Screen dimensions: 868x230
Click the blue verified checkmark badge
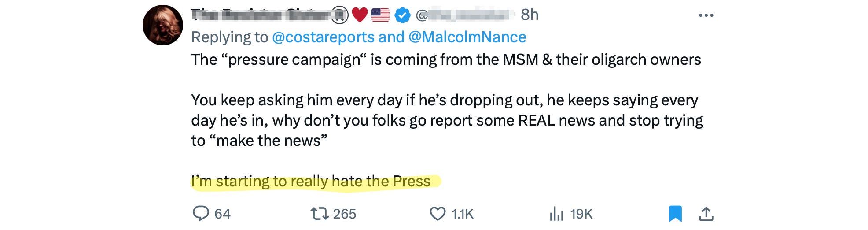coord(402,15)
